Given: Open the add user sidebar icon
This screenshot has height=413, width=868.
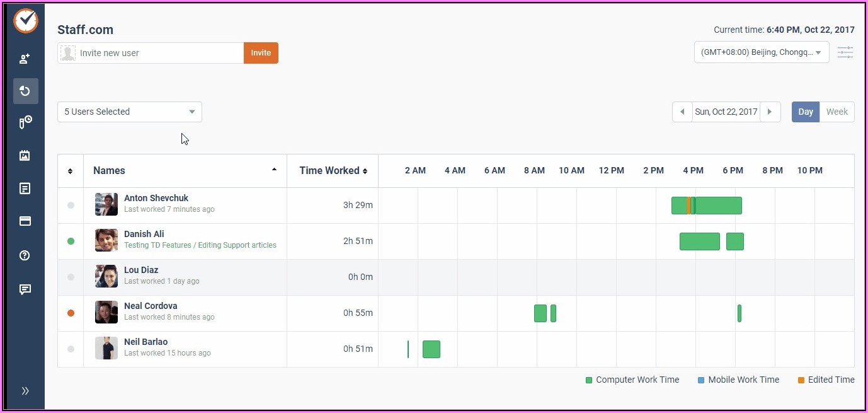Looking at the screenshot, I should point(25,59).
